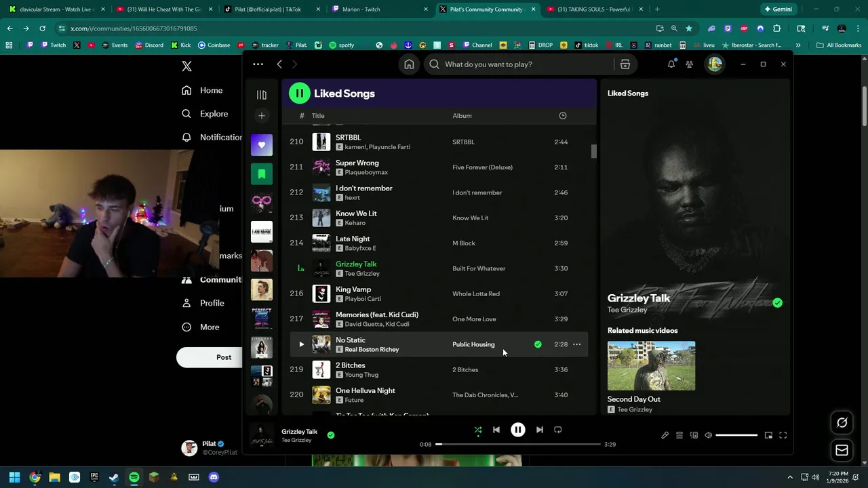Switch to the Pilat TikTok tab
The height and width of the screenshot is (488, 868).
[x=271, y=9]
